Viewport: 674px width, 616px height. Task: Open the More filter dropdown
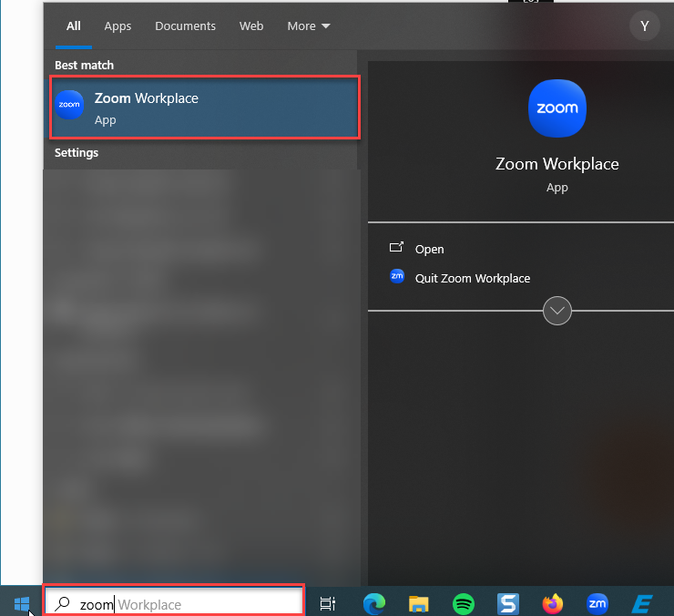pos(309,26)
